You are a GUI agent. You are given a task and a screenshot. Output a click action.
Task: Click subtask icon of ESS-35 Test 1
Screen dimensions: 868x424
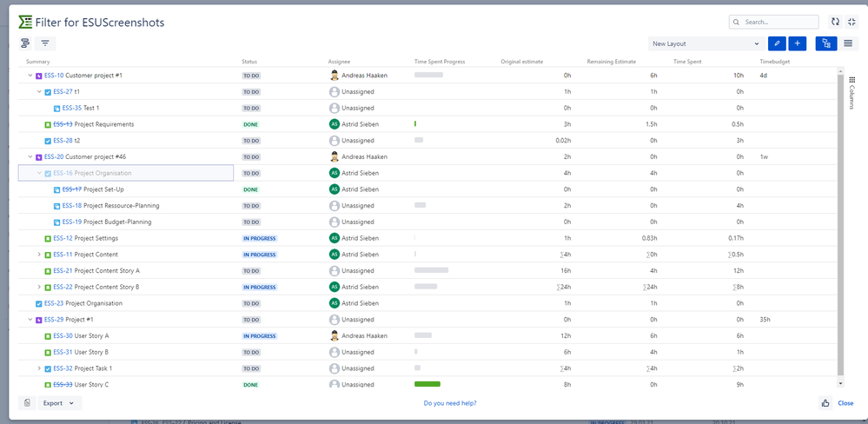[x=56, y=109]
